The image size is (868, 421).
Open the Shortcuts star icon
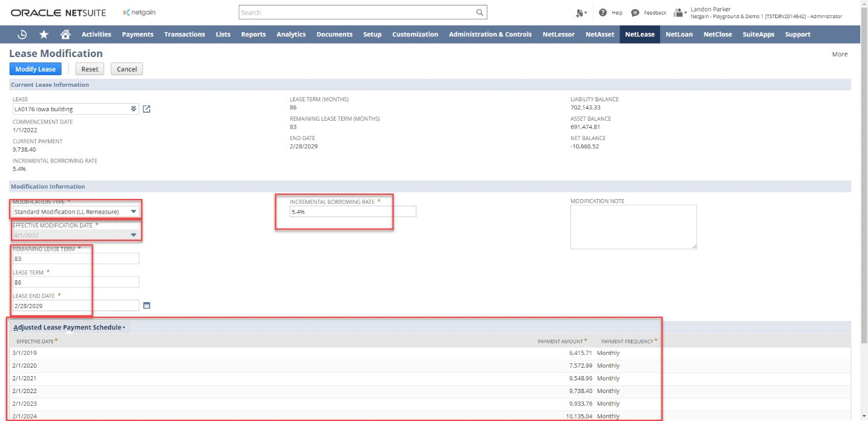pos(43,35)
